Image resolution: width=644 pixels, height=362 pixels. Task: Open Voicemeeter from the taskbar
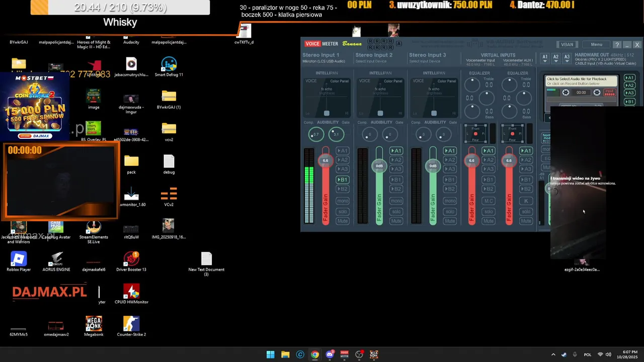(x=345, y=354)
